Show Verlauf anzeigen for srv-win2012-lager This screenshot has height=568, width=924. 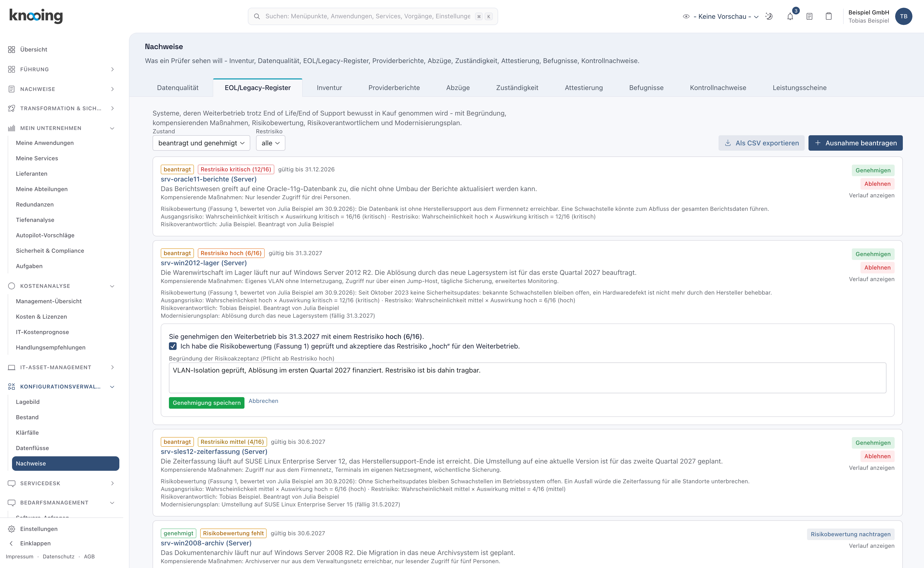[x=872, y=279]
